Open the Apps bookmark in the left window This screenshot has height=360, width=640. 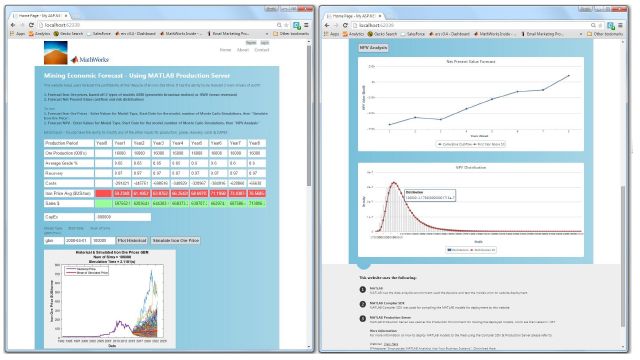[x=18, y=34]
